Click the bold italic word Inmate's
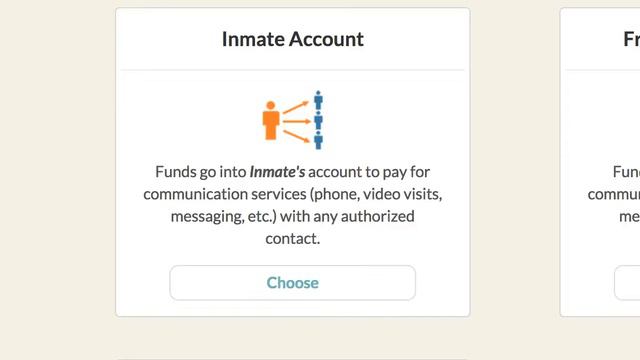 (277, 172)
